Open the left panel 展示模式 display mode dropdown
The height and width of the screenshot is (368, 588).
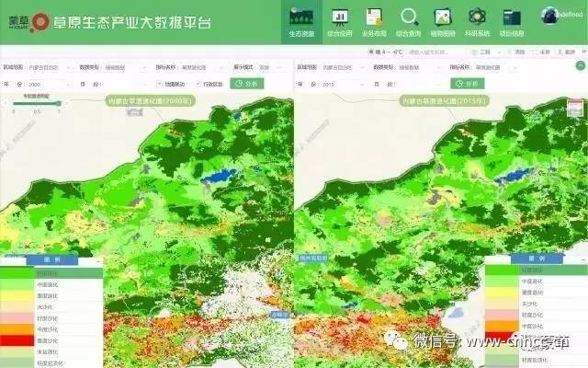point(269,67)
